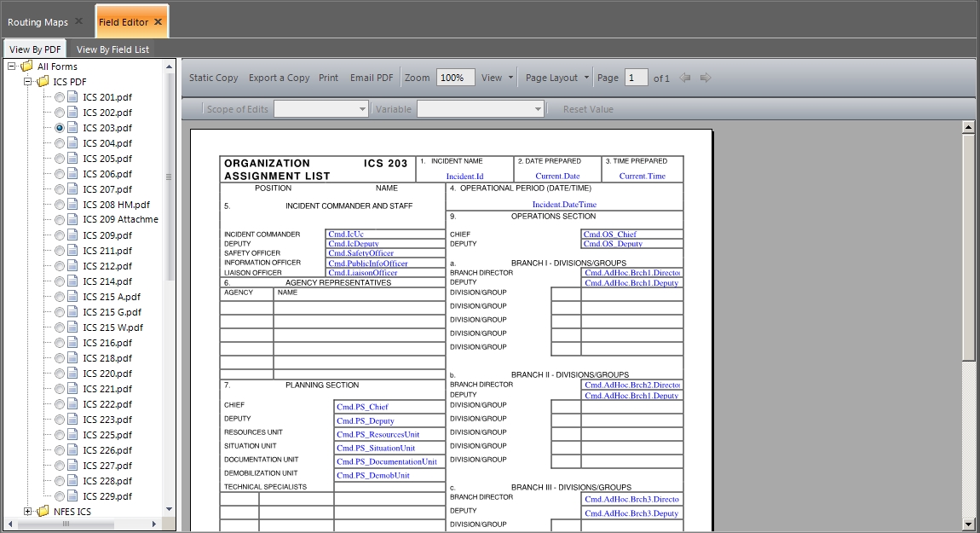Click tree panel scroll right arrow
The height and width of the screenshot is (533, 980).
[153, 524]
